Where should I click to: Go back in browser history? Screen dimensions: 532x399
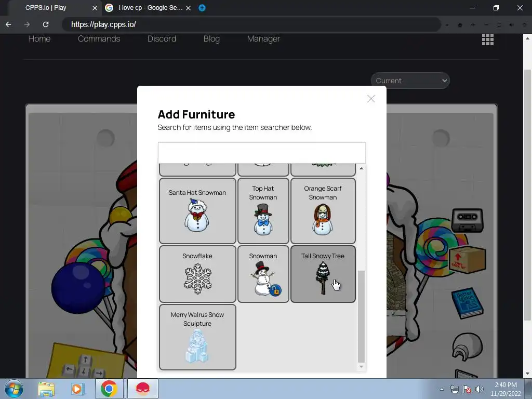(x=8, y=24)
